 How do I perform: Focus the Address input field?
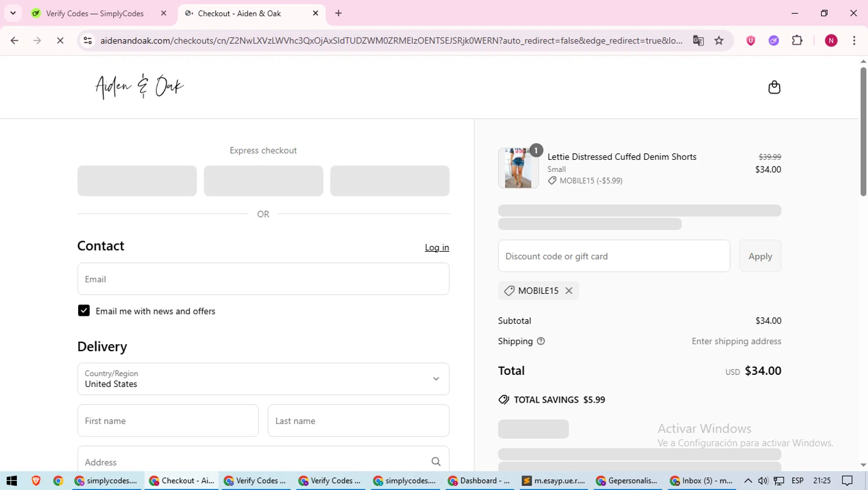point(263,462)
